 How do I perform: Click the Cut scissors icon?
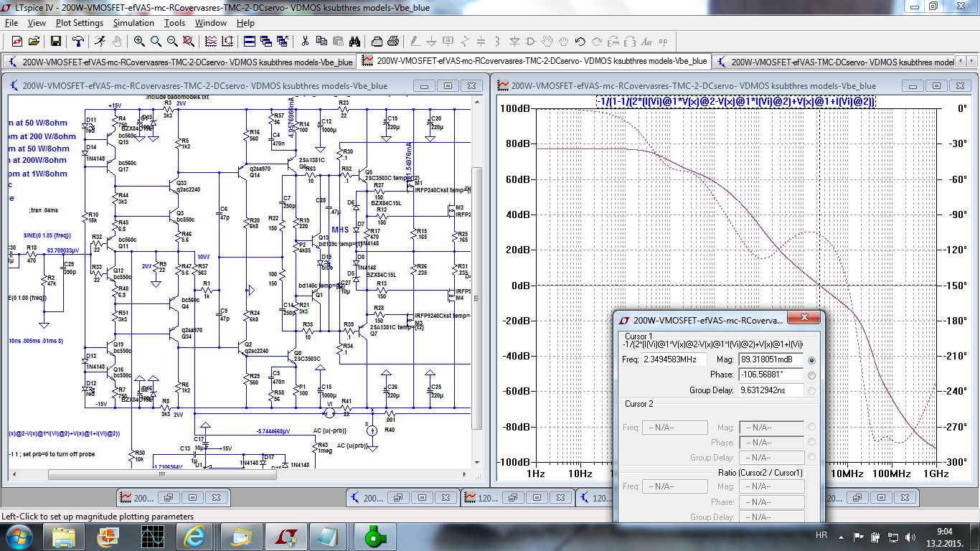(305, 41)
